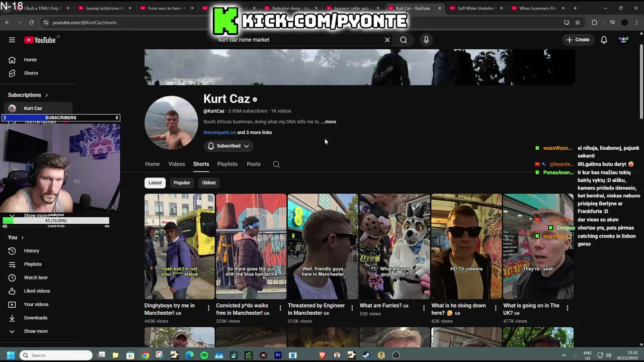Show hidden system tray icons
Screen dimensions: 644x362
(563, 355)
